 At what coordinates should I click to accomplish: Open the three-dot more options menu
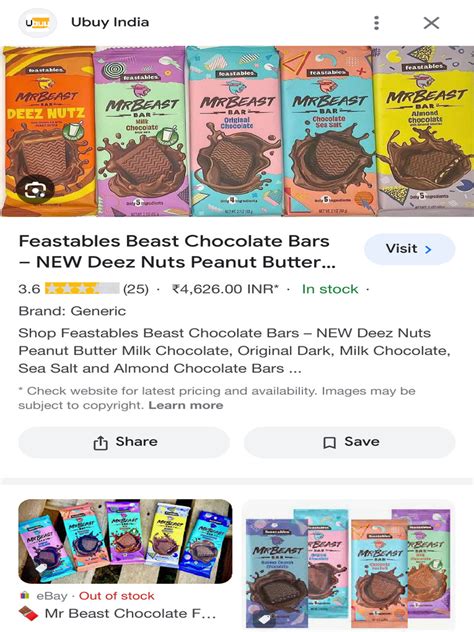tap(376, 23)
